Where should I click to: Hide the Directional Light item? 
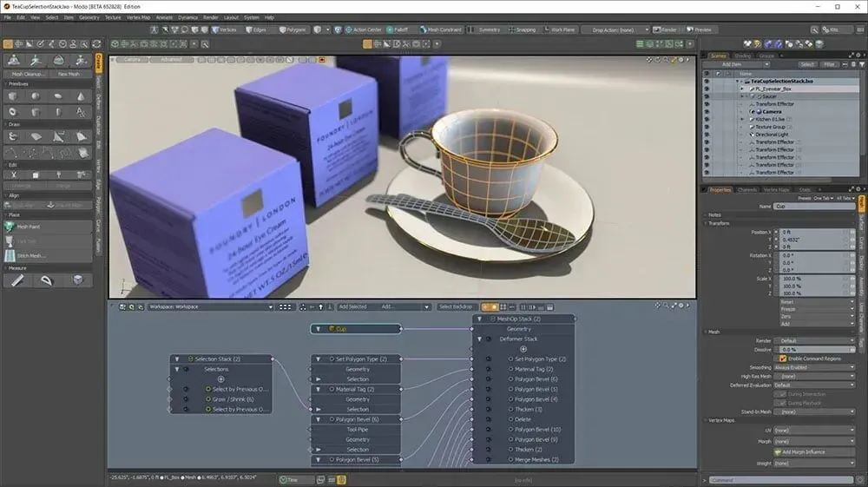pos(706,135)
